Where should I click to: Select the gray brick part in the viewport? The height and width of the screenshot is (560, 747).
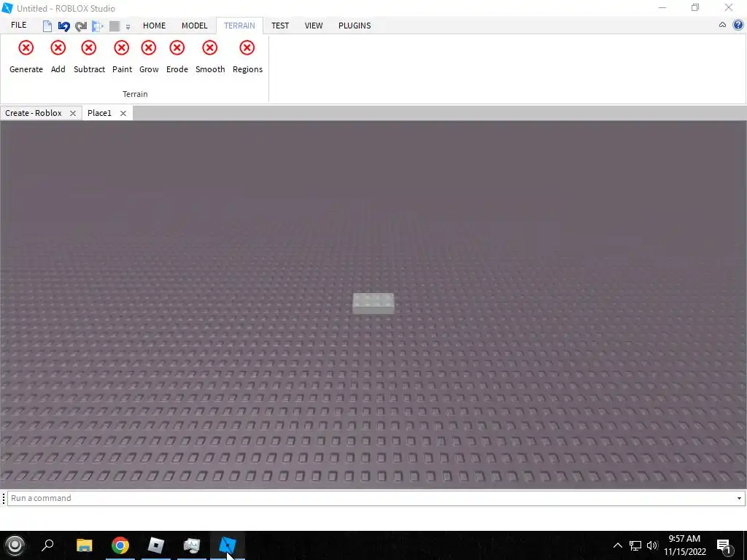pos(373,303)
